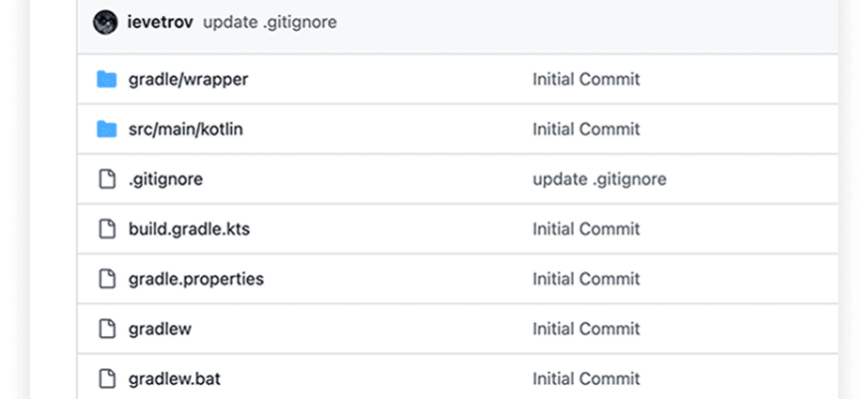The width and height of the screenshot is (868, 399).
Task: Click the gradle/wrapper folder icon
Action: point(107,80)
